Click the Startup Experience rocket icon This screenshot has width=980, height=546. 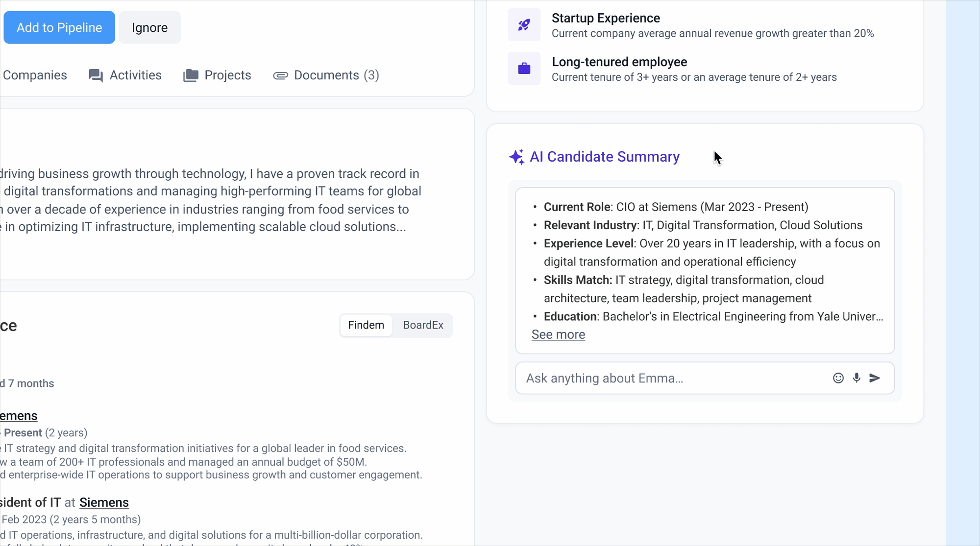(524, 24)
